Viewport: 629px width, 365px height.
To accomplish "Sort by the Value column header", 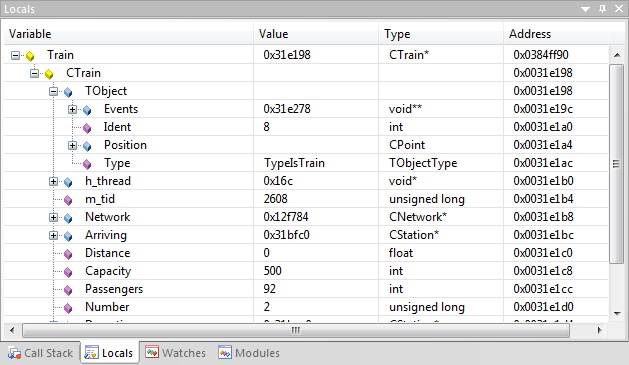I will (316, 34).
